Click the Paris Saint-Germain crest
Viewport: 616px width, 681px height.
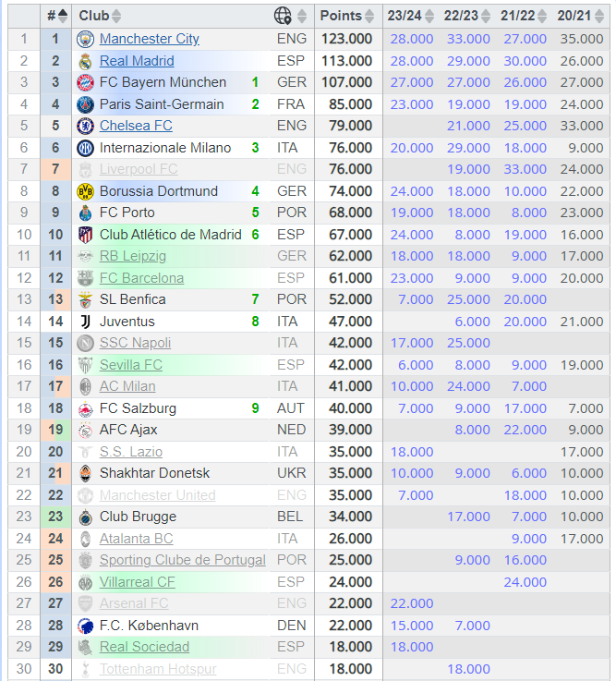(x=85, y=104)
